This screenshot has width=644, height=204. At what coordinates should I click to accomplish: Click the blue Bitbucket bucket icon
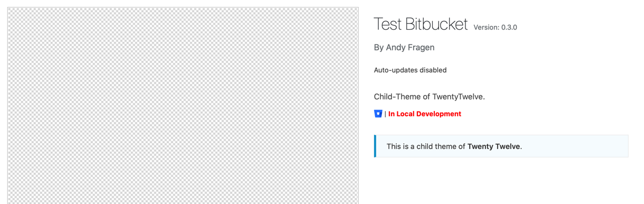pyautogui.click(x=378, y=114)
